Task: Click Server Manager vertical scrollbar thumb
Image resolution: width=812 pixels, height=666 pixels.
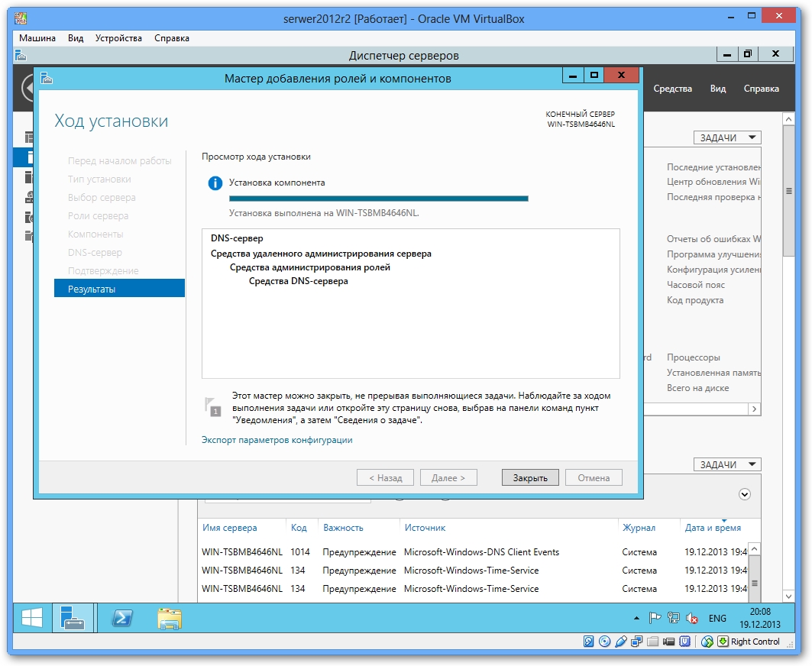Action: click(788, 191)
